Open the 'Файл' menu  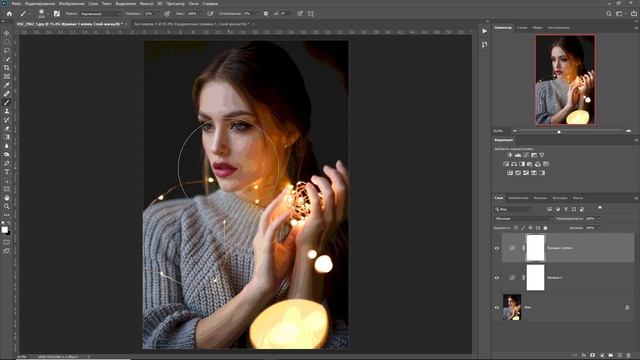tap(16, 3)
